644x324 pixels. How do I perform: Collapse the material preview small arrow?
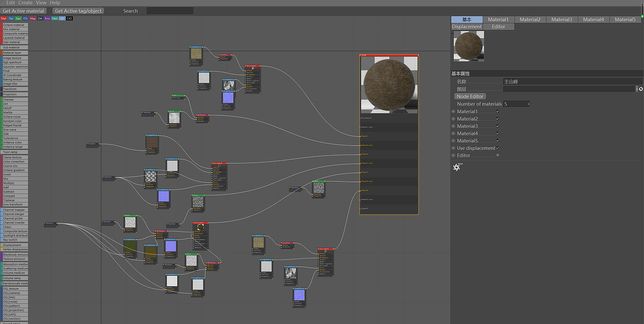[x=452, y=33]
